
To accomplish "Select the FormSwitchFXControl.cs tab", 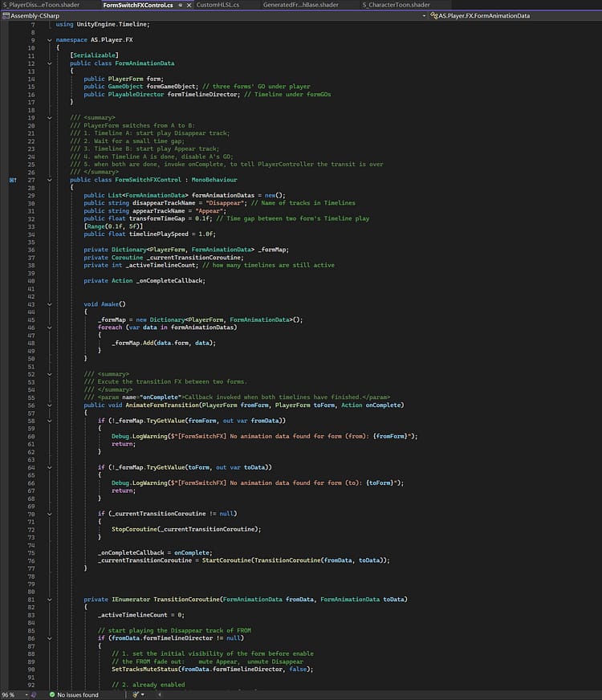I will pos(138,5).
